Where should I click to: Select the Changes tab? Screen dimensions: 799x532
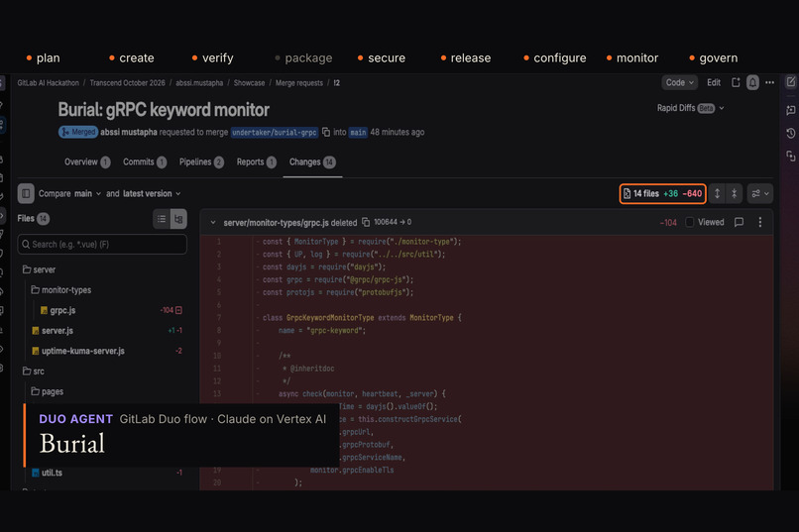pos(312,161)
